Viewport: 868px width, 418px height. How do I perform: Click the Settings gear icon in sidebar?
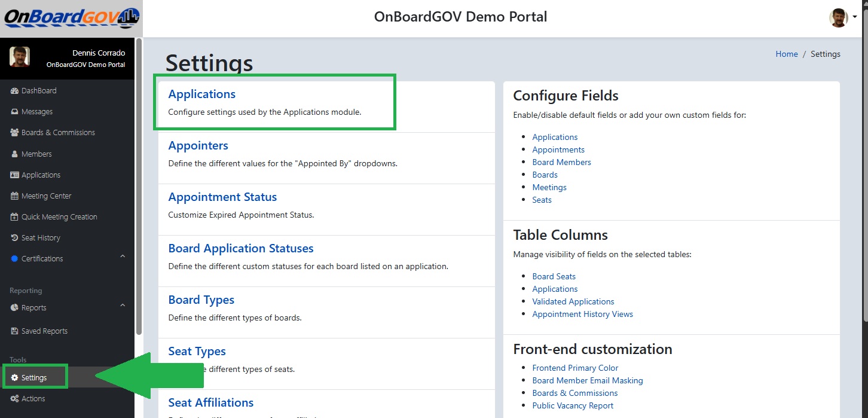[x=15, y=378]
